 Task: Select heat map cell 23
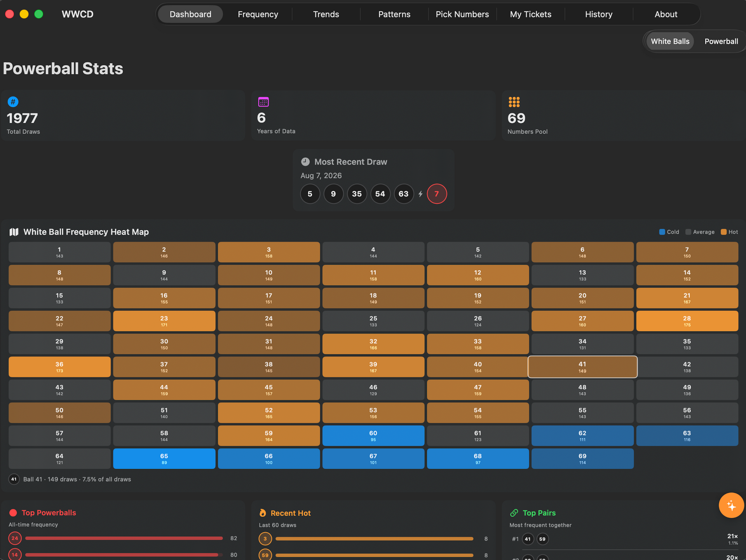click(164, 321)
